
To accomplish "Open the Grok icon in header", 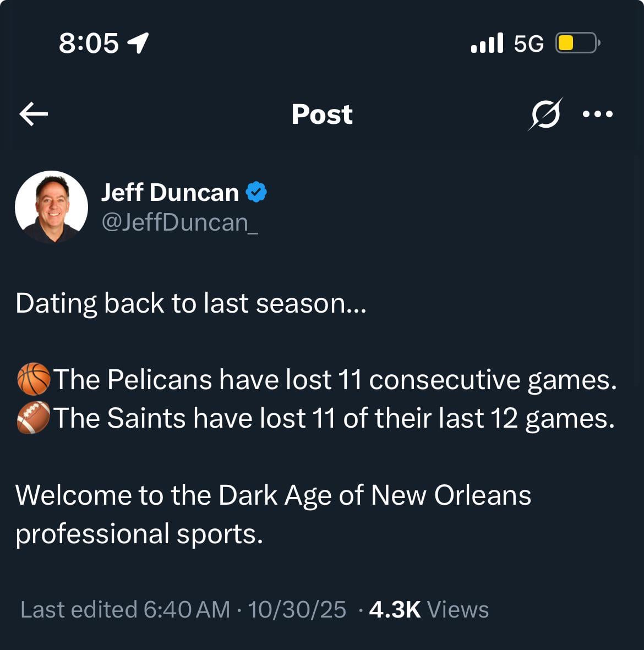I will click(x=545, y=114).
